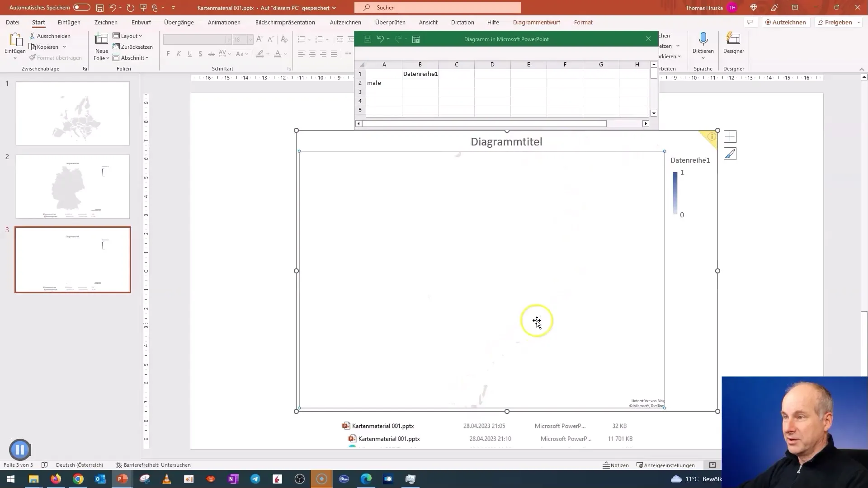Pick the font color swatch

tap(278, 54)
